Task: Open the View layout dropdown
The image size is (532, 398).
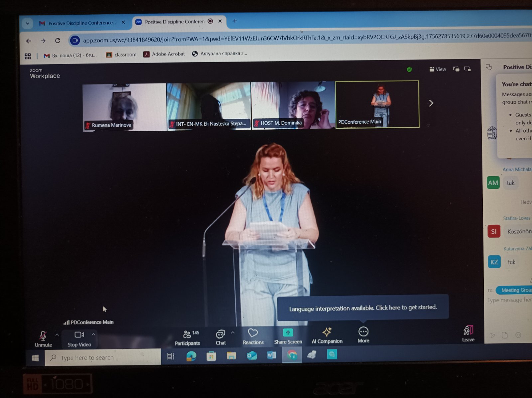Action: tap(438, 69)
